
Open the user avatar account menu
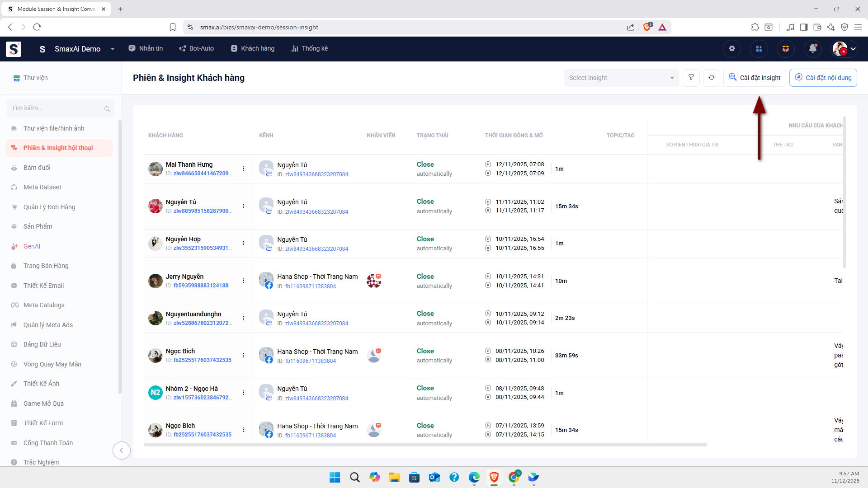[844, 49]
